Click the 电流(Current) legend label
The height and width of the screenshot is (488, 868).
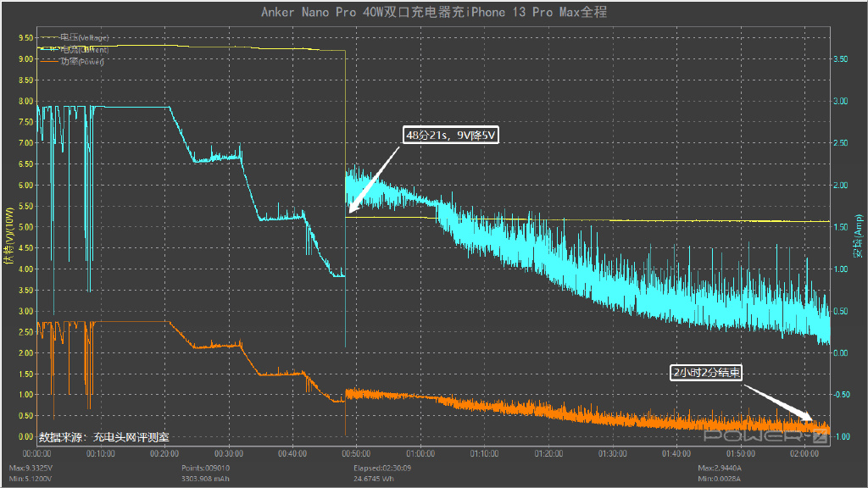85,50
